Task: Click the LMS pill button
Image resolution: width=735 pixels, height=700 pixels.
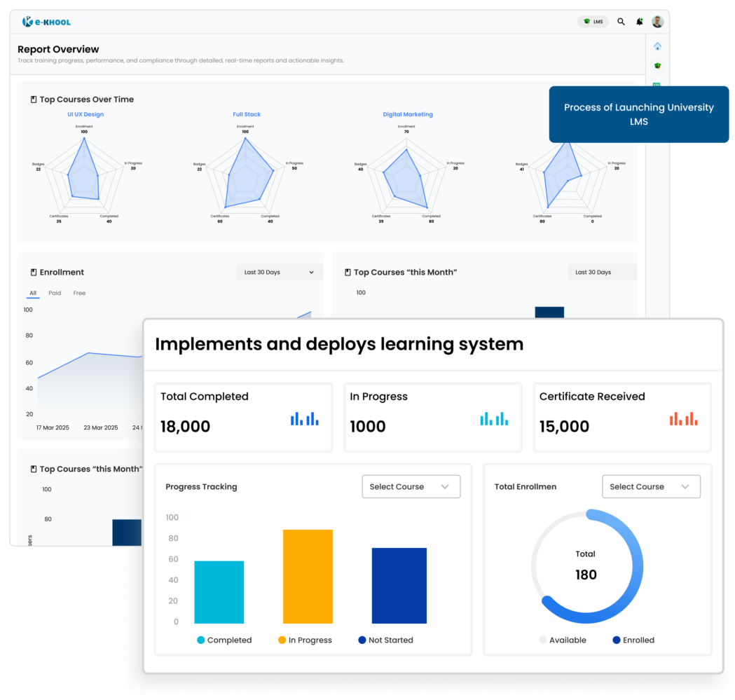Action: 593,22
